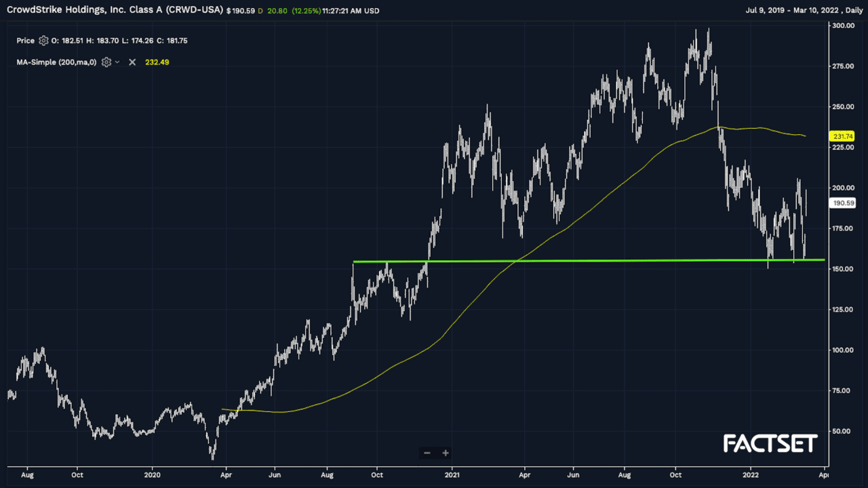
Task: Click the 300.00 label on price axis
Action: (x=843, y=26)
